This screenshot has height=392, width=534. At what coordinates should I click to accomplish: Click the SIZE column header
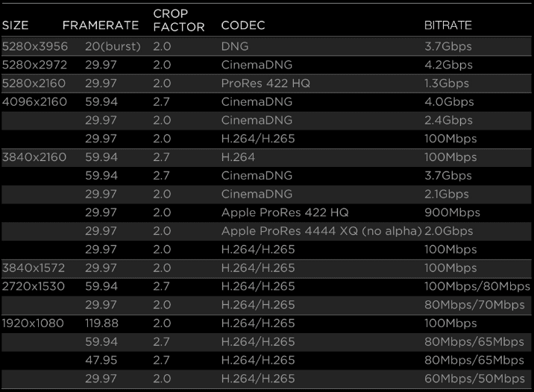(16, 25)
